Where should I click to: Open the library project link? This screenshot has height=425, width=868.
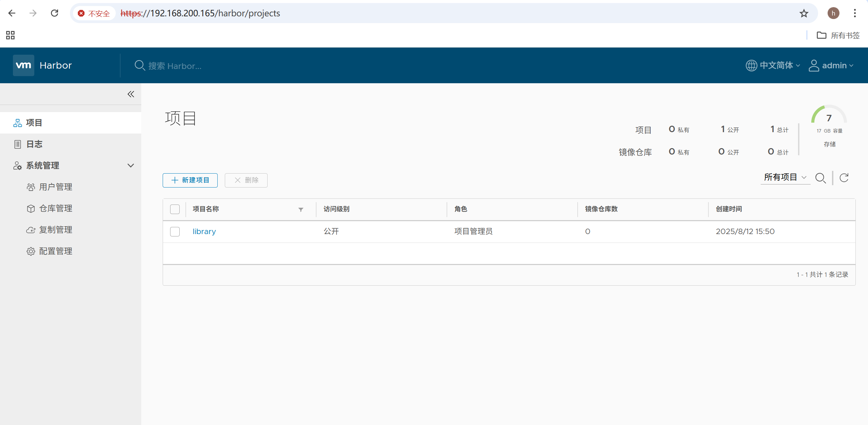point(204,231)
